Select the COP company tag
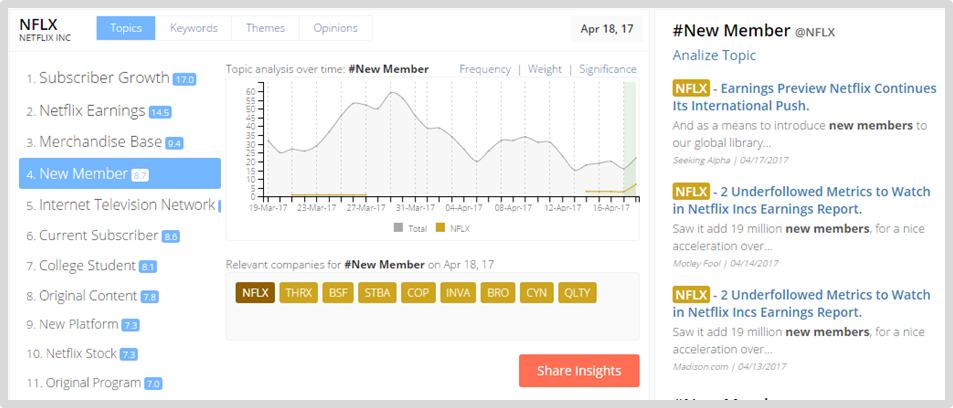 [418, 292]
